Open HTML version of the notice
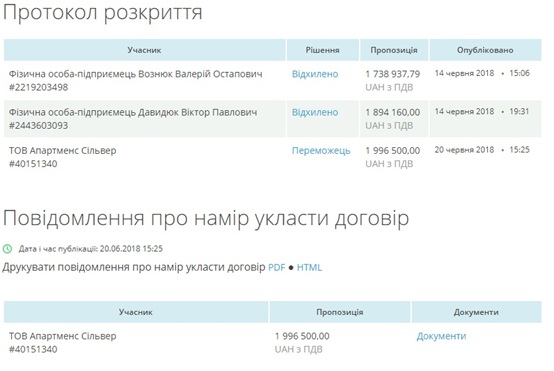The image size is (554, 371). 309,267
